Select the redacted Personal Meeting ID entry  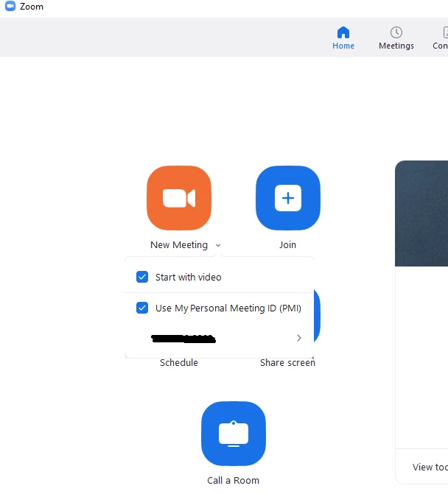click(220, 339)
